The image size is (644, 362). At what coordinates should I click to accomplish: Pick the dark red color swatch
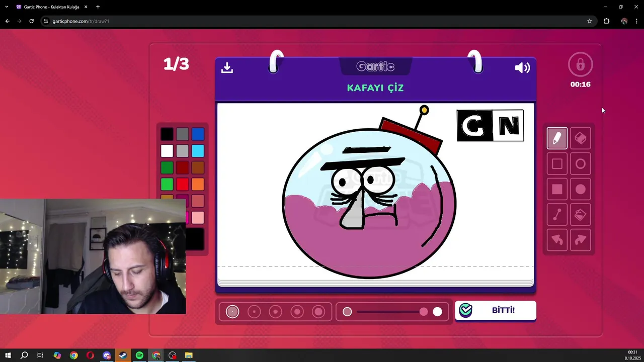pyautogui.click(x=182, y=167)
